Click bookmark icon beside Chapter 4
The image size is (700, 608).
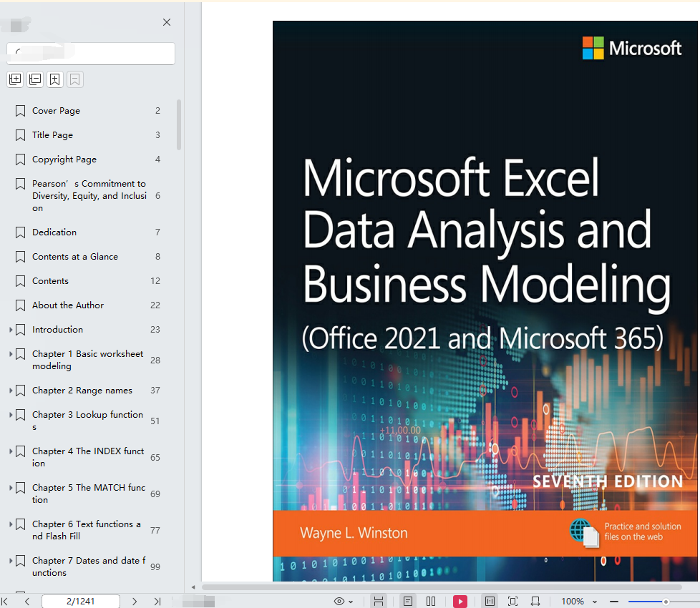pos(20,451)
